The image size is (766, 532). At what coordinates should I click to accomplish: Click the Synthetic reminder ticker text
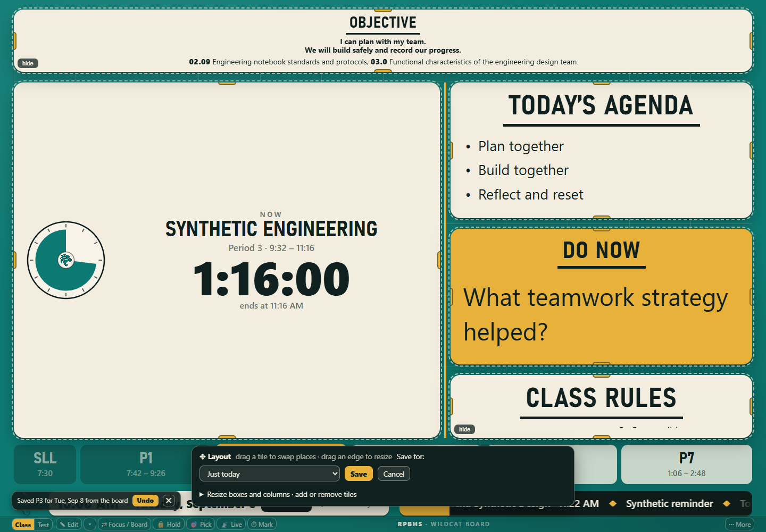click(669, 503)
